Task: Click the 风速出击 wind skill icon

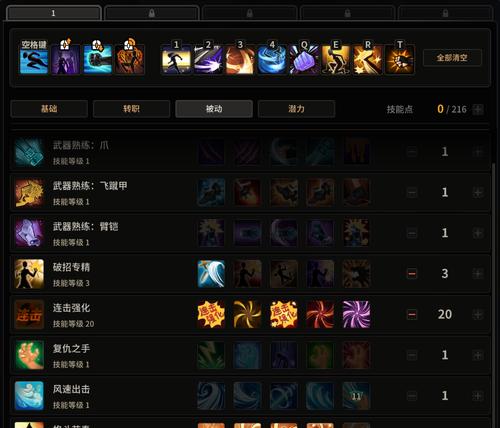Action: coord(29,396)
